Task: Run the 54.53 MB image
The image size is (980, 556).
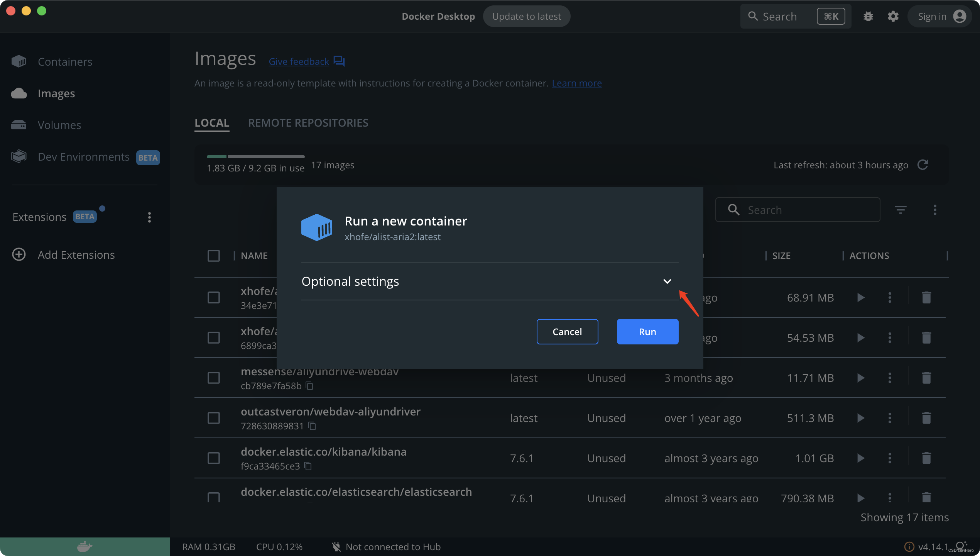Action: [861, 337]
